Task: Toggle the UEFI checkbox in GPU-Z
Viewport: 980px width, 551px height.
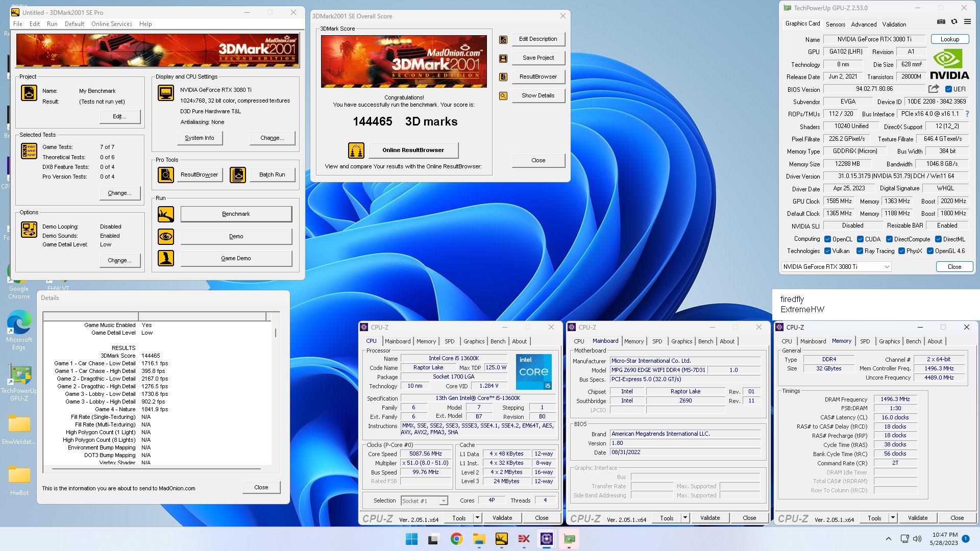Action: pyautogui.click(x=948, y=89)
